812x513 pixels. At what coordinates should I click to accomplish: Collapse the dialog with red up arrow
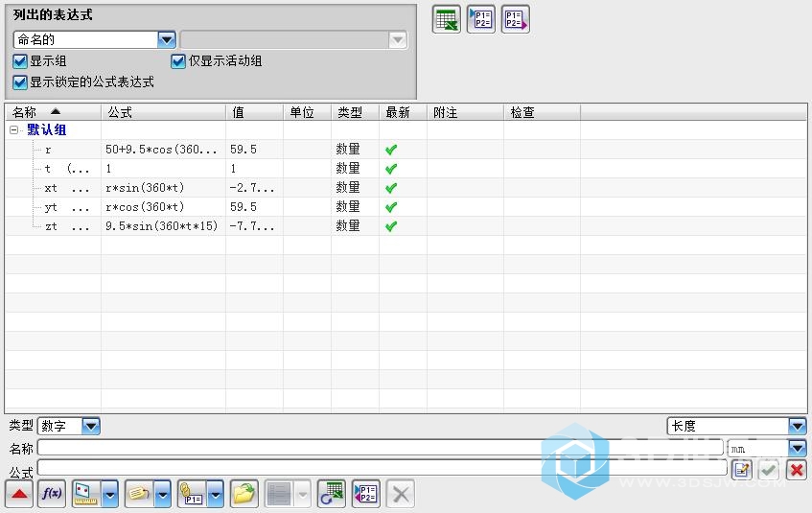tap(19, 494)
